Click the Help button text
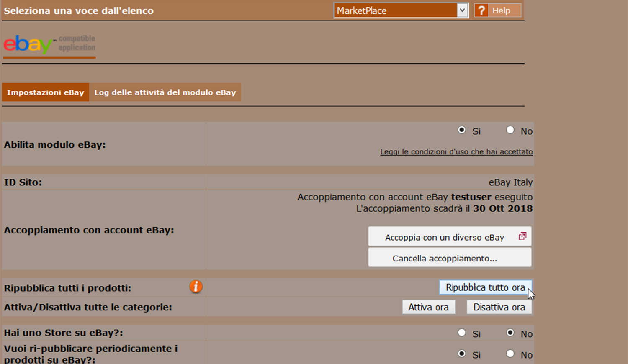Screen dimensions: 628x364 (501, 10)
